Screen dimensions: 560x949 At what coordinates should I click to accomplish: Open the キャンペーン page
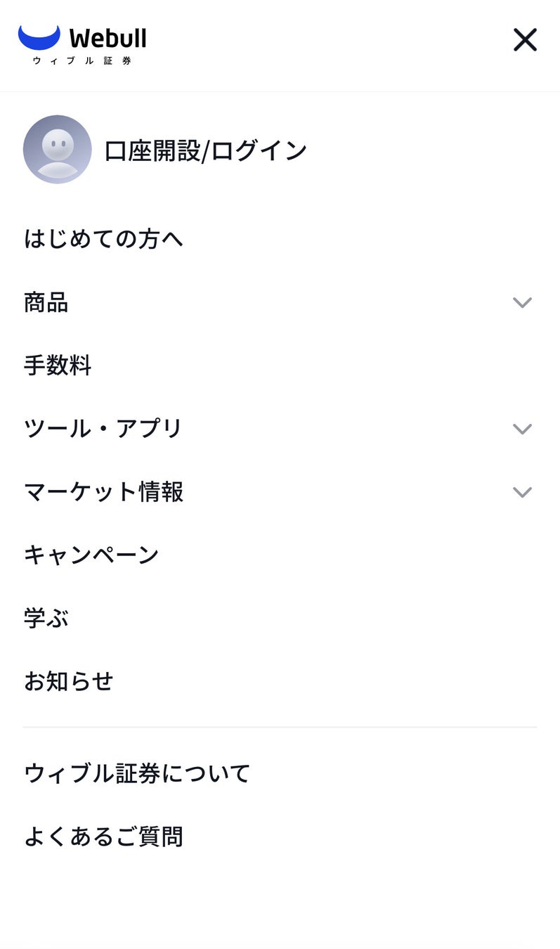(91, 555)
